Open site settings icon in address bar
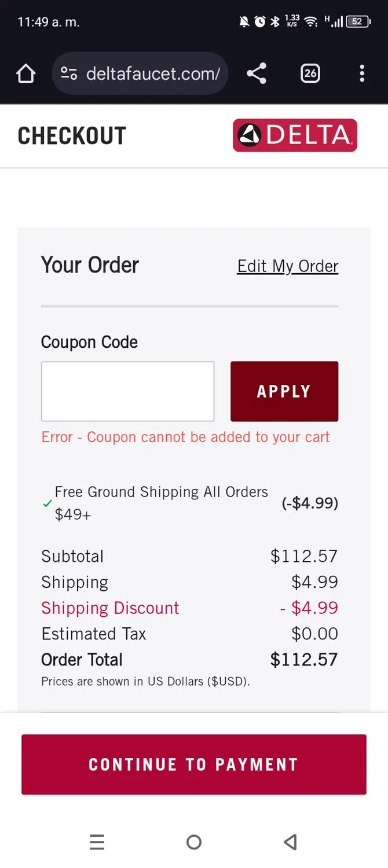The image size is (388, 868). 69,73
